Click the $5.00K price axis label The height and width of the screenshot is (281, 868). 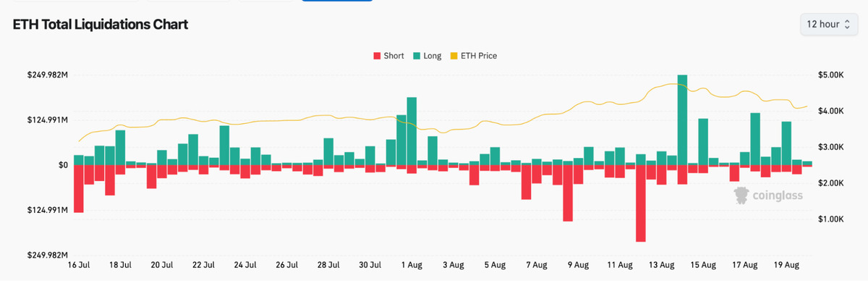[x=825, y=75]
